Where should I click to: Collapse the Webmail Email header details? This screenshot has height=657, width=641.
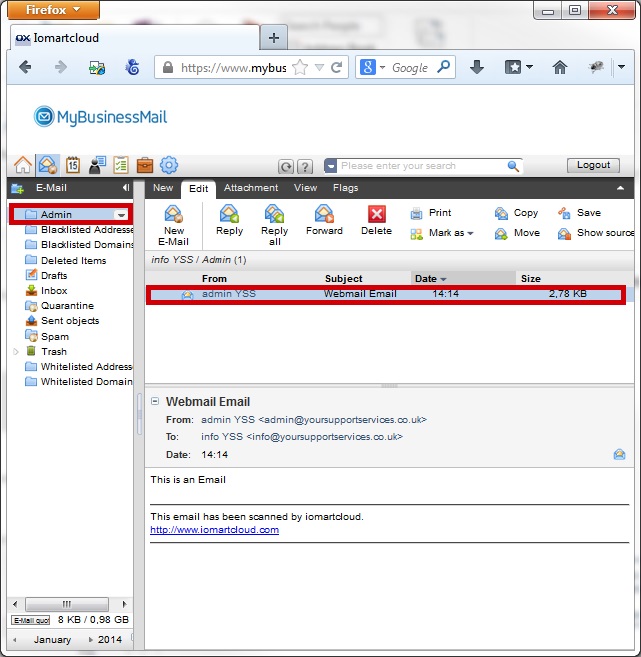click(x=155, y=402)
